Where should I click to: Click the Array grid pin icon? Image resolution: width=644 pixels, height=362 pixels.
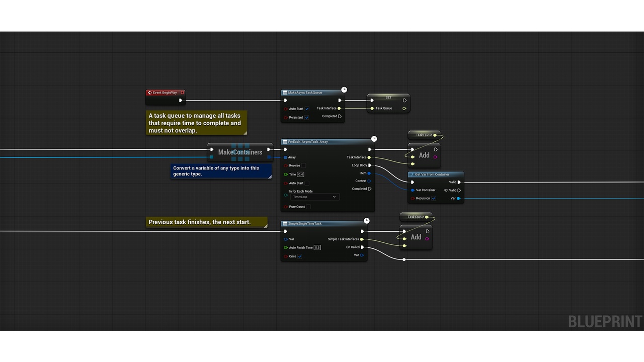[x=286, y=157]
